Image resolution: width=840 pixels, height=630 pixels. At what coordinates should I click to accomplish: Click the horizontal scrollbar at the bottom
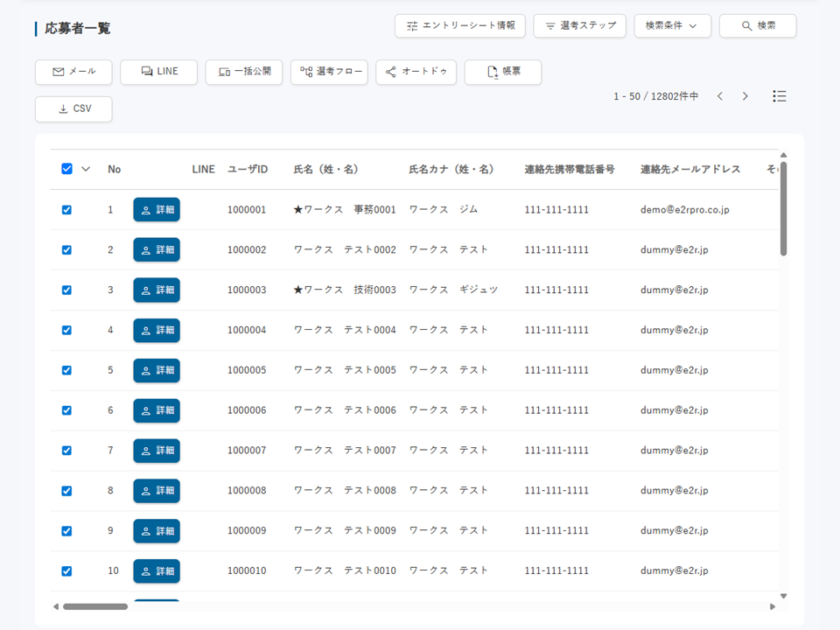click(98, 605)
